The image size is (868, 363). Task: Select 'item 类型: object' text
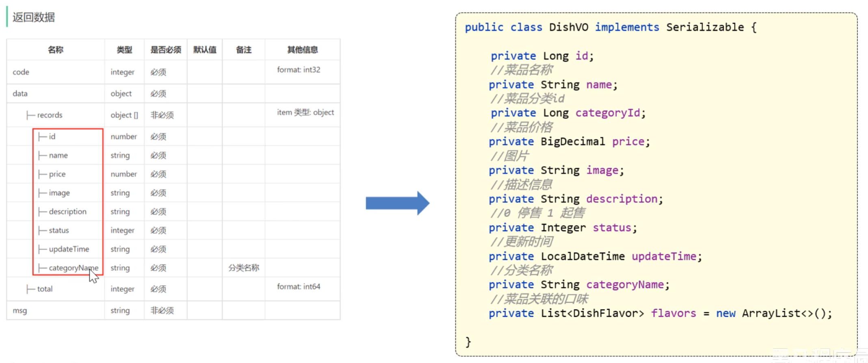coord(305,112)
